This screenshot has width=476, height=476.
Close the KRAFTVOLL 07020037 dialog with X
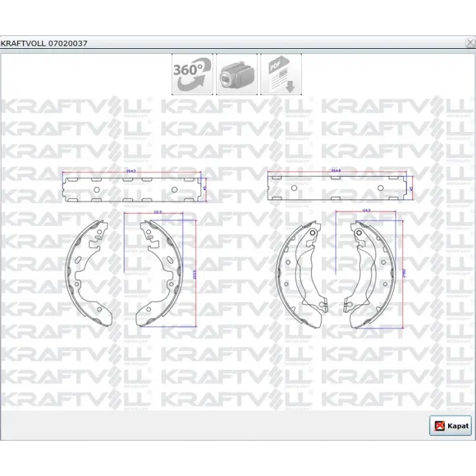(470, 43)
